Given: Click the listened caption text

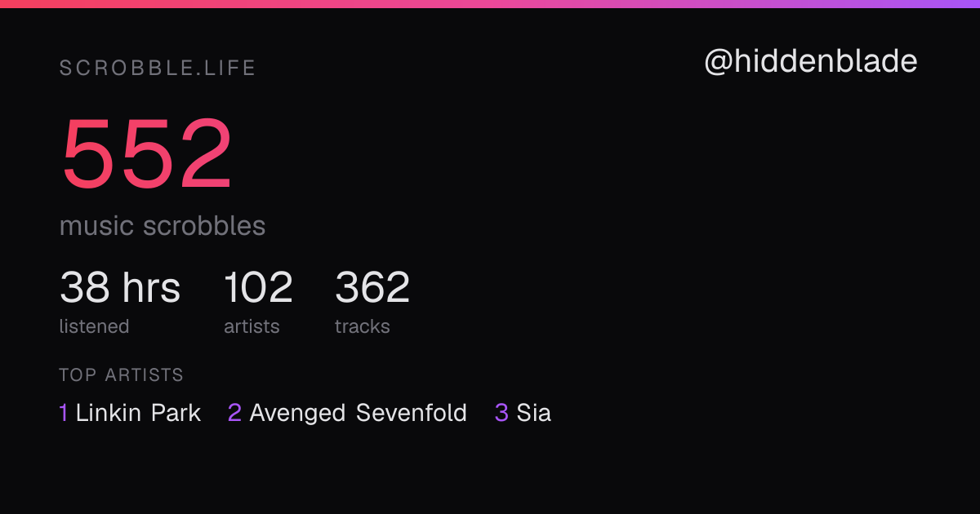Looking at the screenshot, I should pyautogui.click(x=94, y=326).
